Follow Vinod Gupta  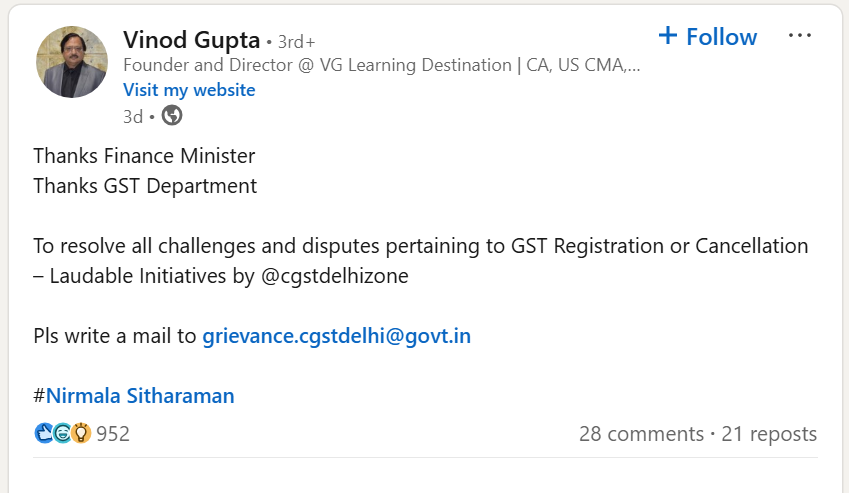pos(720,37)
